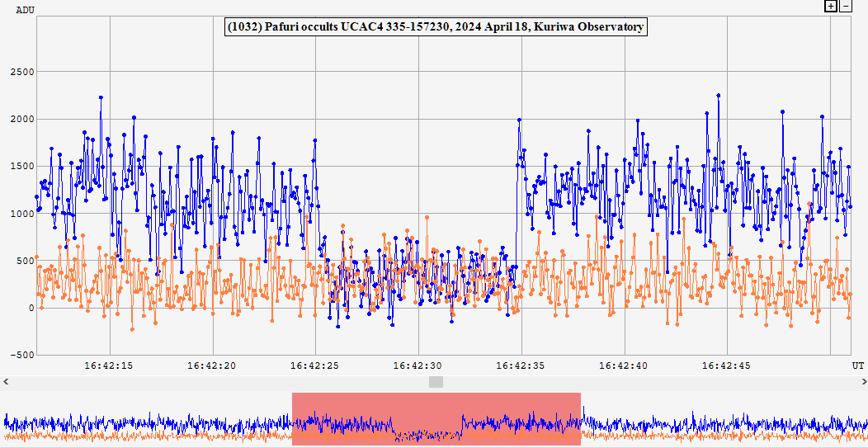
Task: Click the UT axis unit label
Action: click(x=857, y=365)
